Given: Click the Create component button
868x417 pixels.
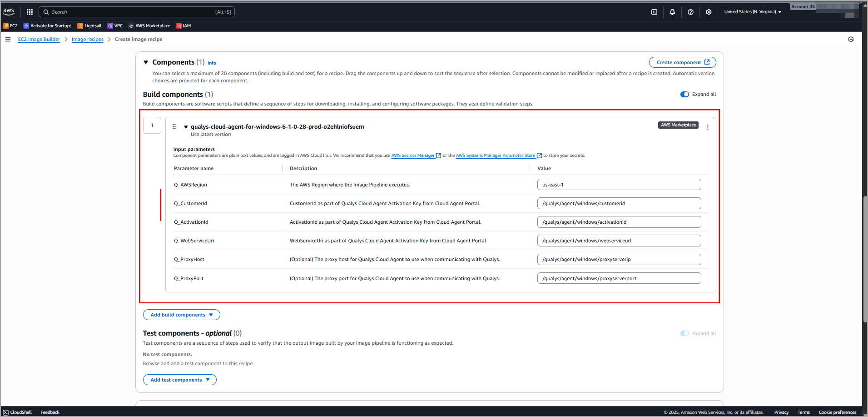Looking at the screenshot, I should [x=682, y=62].
